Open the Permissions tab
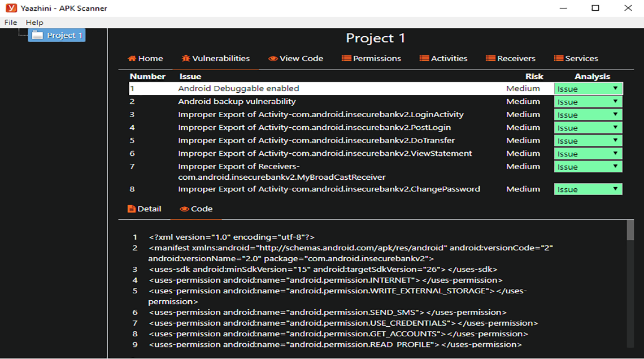 (x=371, y=58)
